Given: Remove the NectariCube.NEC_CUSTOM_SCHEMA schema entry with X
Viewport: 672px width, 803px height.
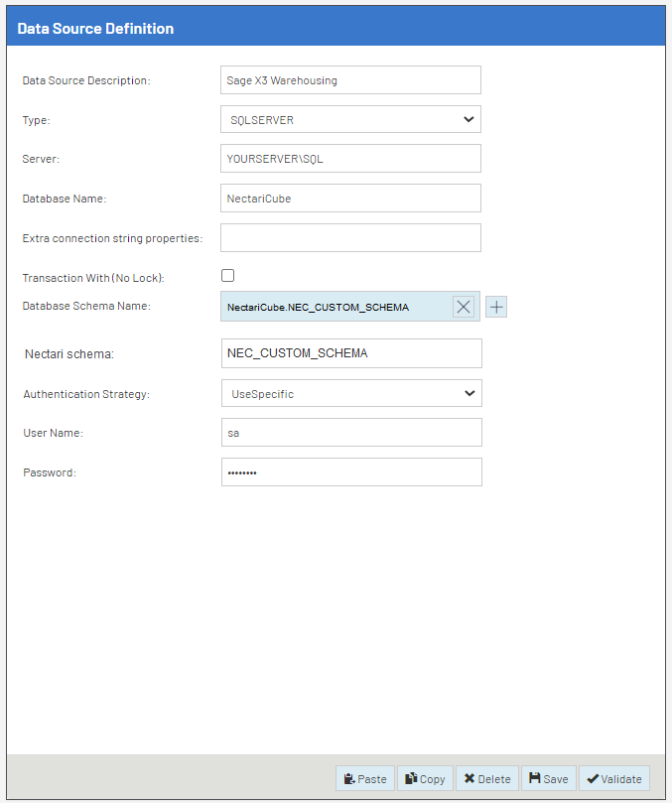Looking at the screenshot, I should pyautogui.click(x=464, y=307).
